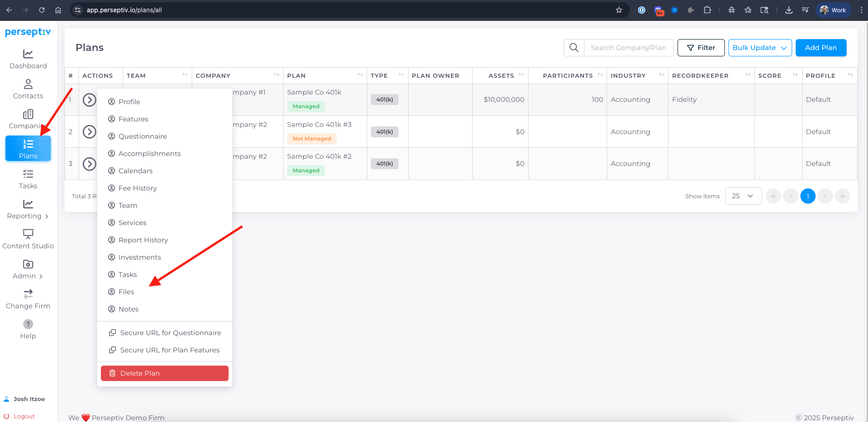868x422 pixels.
Task: Open Content Studio in sidebar
Action: pos(28,240)
